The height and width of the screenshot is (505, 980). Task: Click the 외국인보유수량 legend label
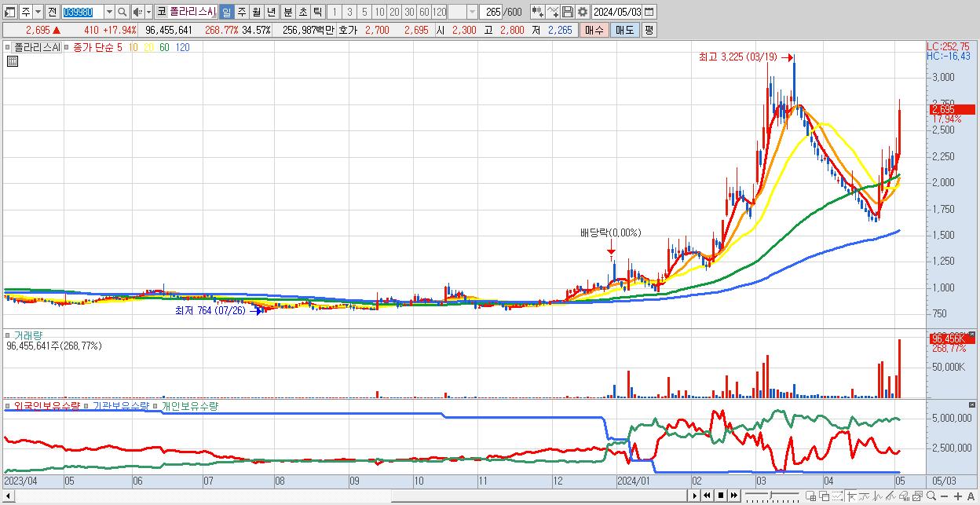pos(46,406)
